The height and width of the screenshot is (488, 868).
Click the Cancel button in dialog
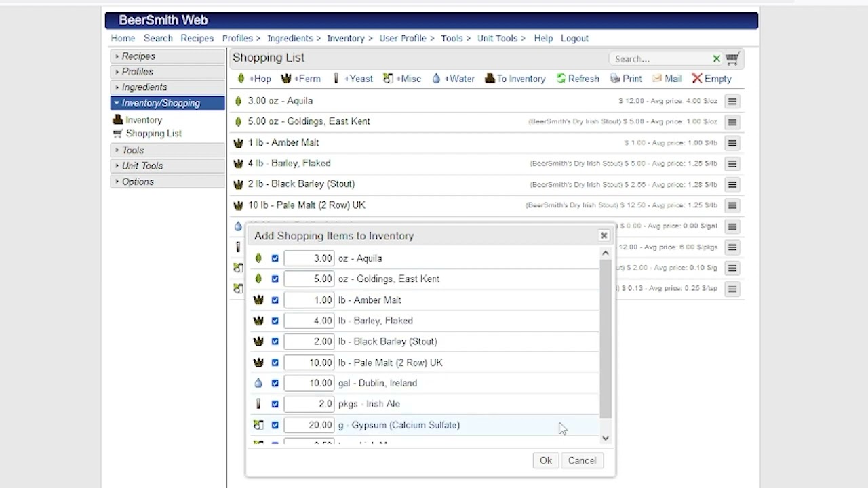point(582,460)
